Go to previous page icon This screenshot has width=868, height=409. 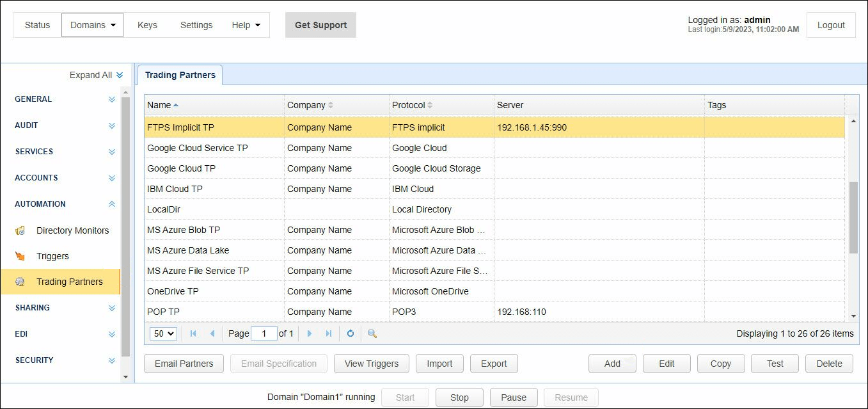212,333
